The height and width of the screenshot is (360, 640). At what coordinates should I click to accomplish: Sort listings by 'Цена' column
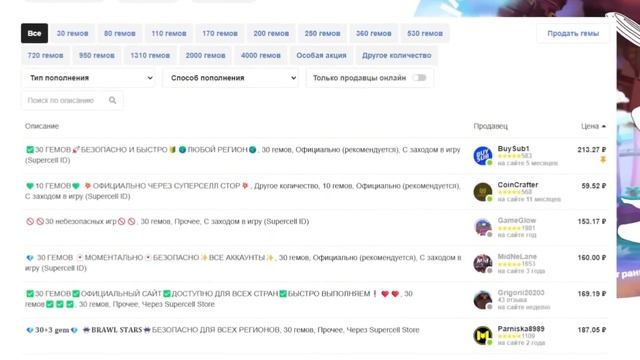[593, 126]
